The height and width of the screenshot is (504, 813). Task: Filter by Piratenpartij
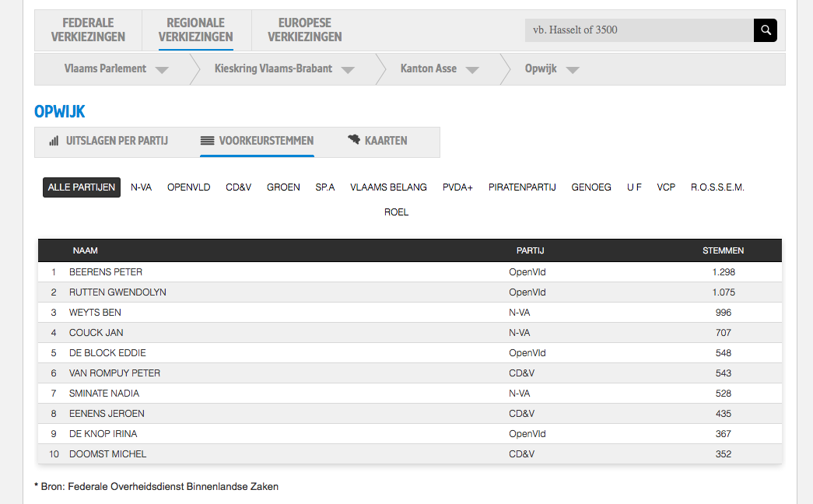pos(522,187)
